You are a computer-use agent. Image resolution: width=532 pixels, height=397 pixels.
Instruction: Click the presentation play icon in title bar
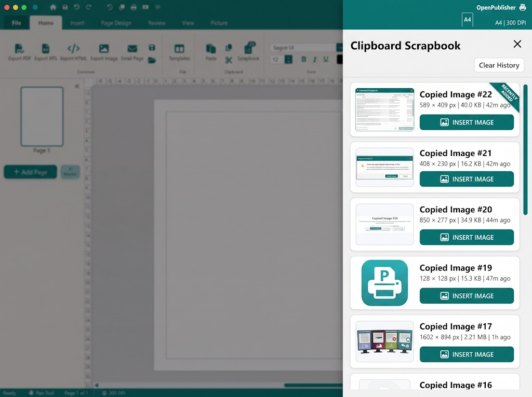click(x=145, y=7)
